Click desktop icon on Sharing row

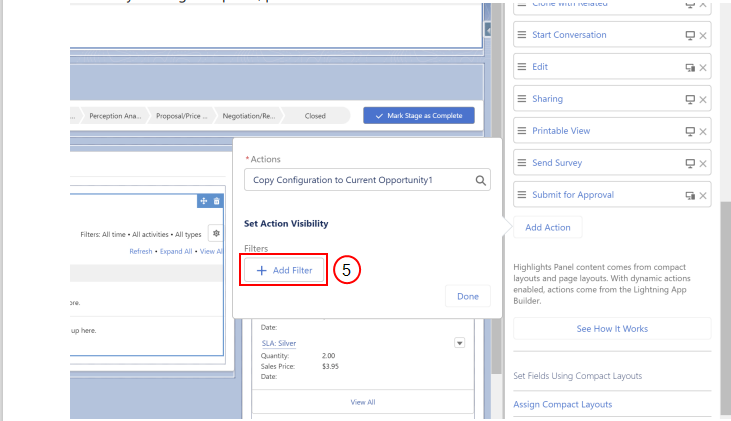coord(690,99)
